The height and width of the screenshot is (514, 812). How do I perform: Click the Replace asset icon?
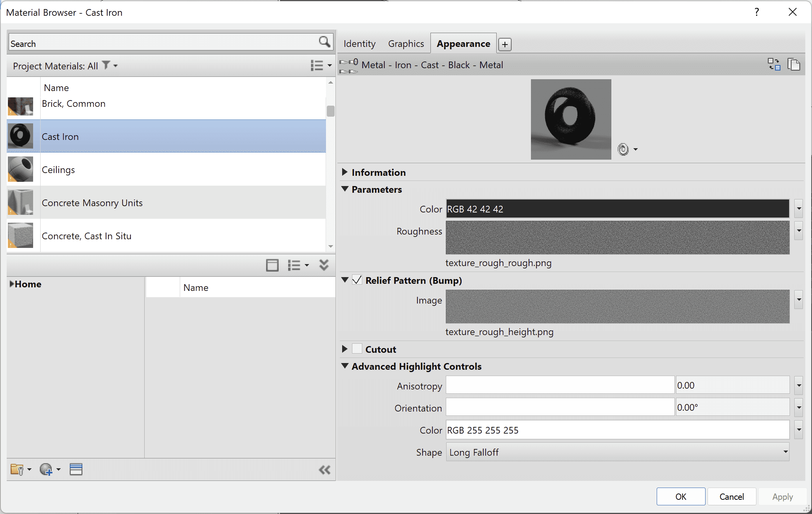(773, 64)
